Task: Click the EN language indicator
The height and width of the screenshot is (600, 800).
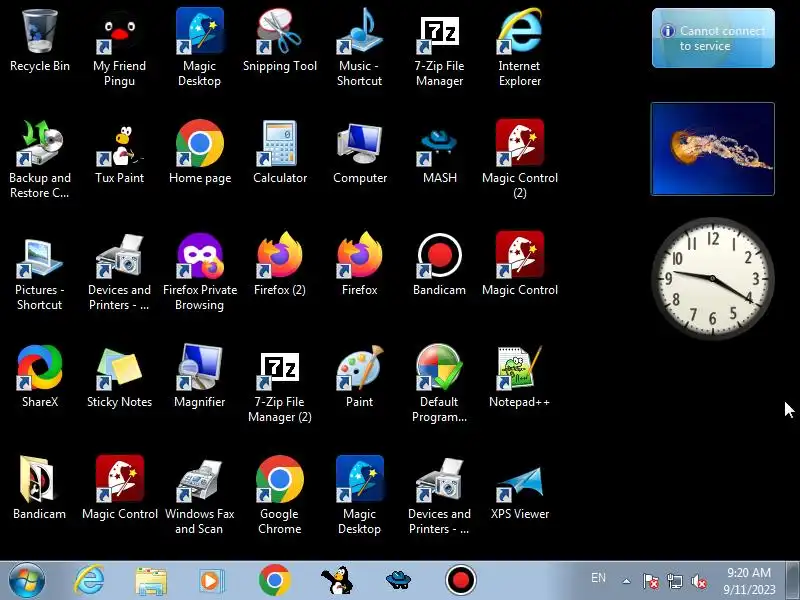Action: coord(598,578)
